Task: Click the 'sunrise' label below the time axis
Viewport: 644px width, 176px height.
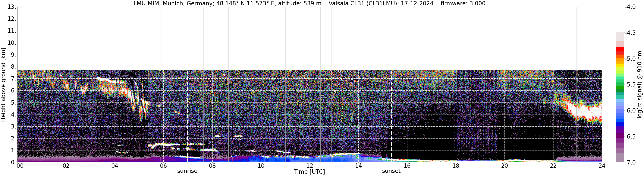Action: pos(187,171)
